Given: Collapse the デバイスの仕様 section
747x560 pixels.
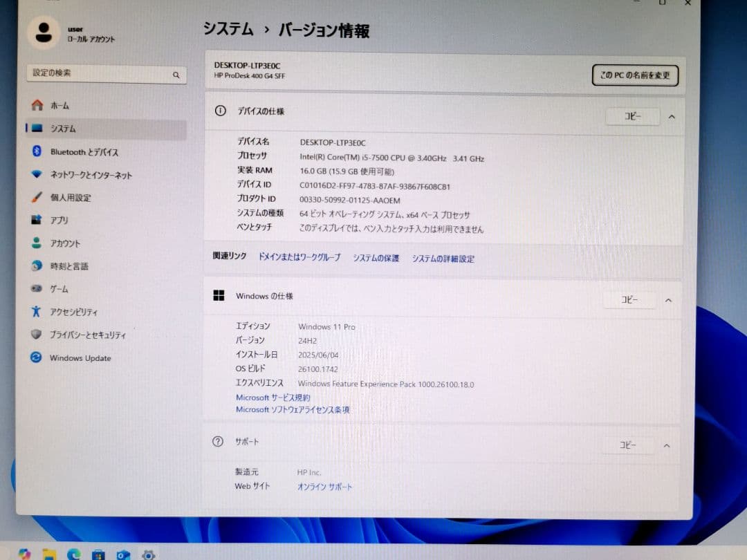Looking at the screenshot, I should pyautogui.click(x=671, y=116).
